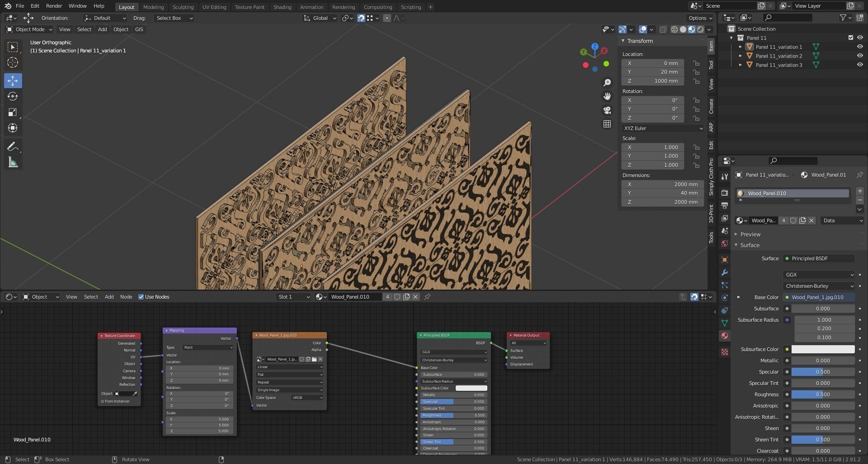Hide Panel 11_variation 1 in outliner
The width and height of the screenshot is (868, 464).
pos(860,47)
